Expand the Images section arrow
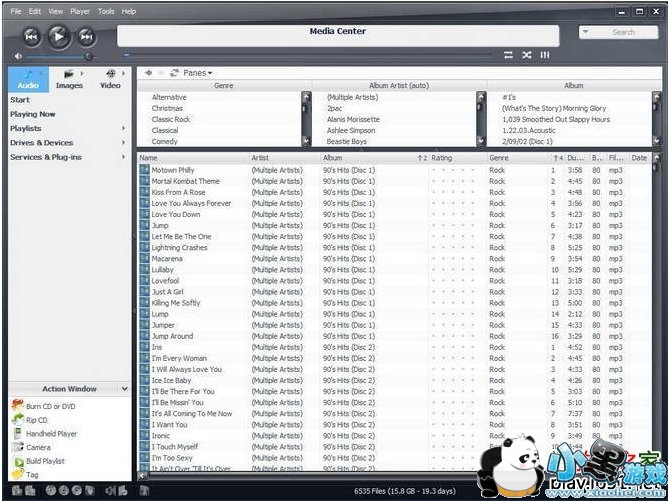The height and width of the screenshot is (501, 669). [x=82, y=73]
